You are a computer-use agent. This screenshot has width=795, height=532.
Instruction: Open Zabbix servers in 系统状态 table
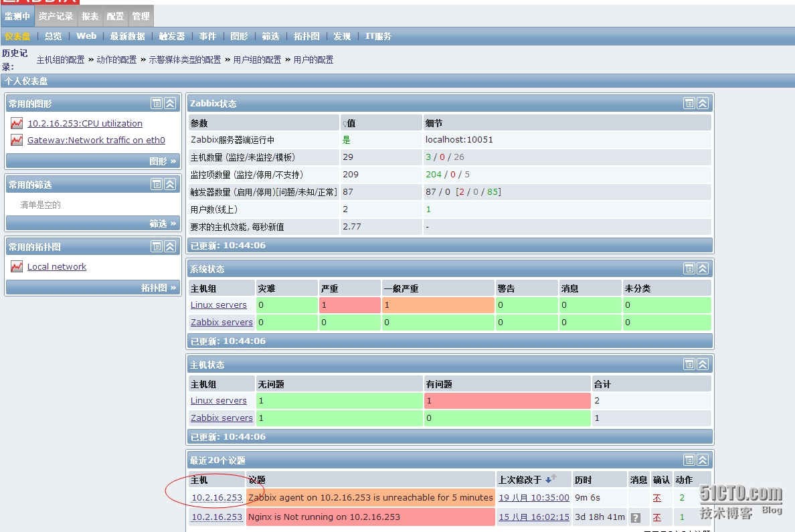click(x=222, y=322)
